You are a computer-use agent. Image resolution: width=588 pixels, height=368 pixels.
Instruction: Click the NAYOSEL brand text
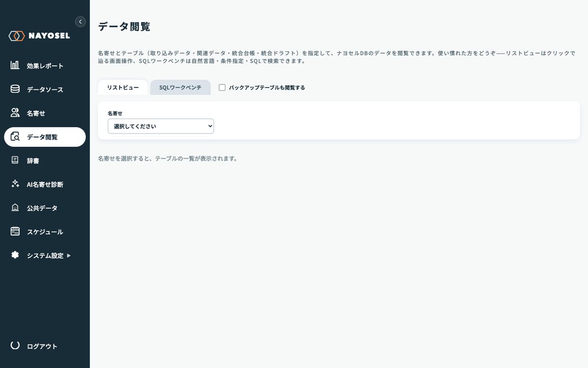tap(49, 36)
